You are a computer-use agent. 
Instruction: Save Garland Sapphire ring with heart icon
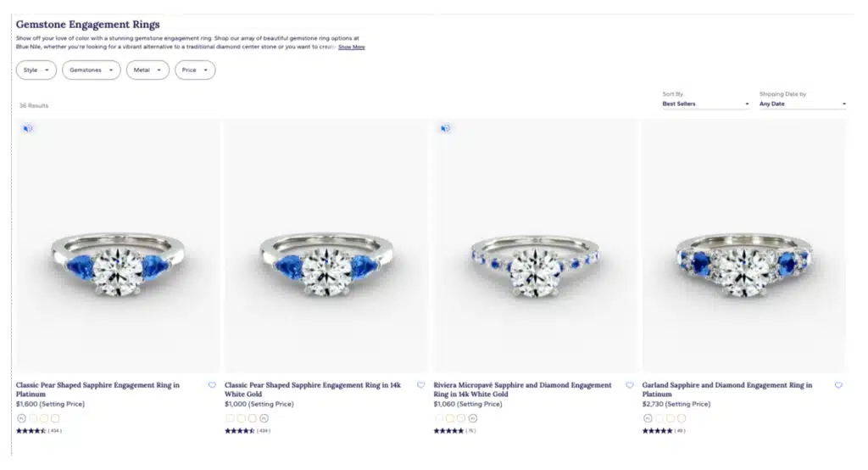[x=838, y=385]
